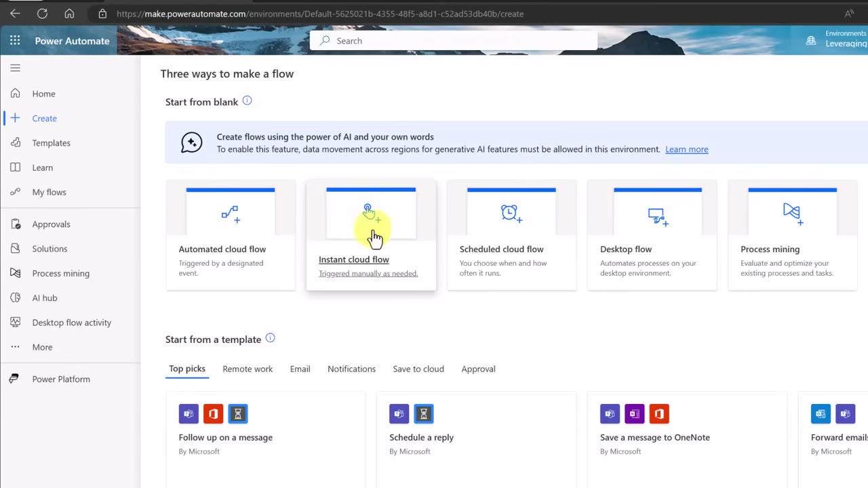The height and width of the screenshot is (488, 868).
Task: Switch to the Approval template tab
Action: tap(478, 369)
